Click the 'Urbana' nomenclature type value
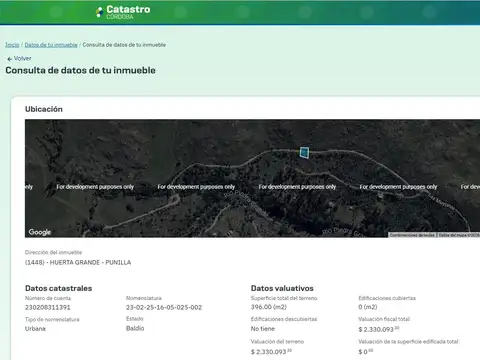480x360 pixels. pos(35,329)
